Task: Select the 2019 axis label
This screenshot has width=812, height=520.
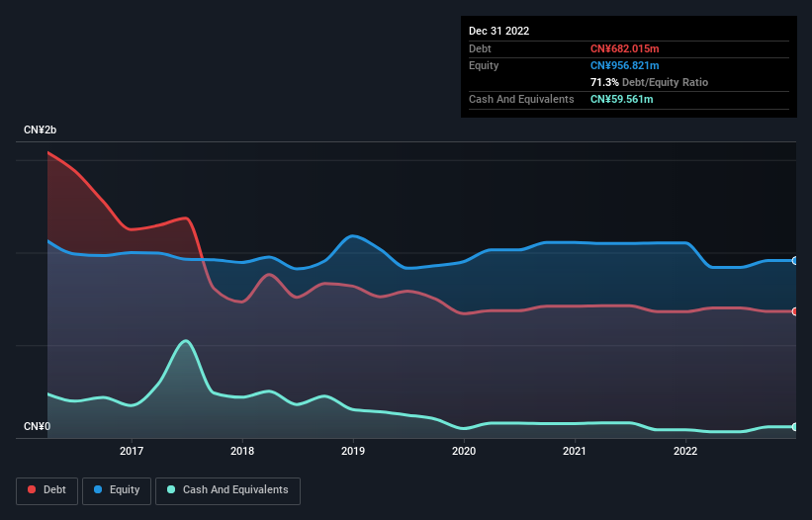Action: [x=353, y=451]
